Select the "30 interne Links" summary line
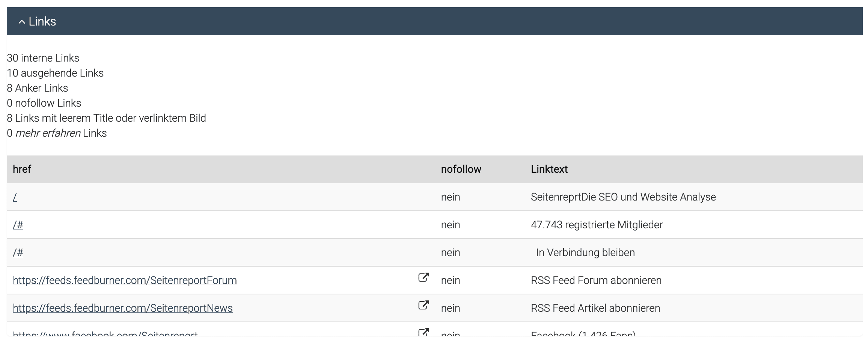This screenshot has height=347, width=868. coord(43,58)
